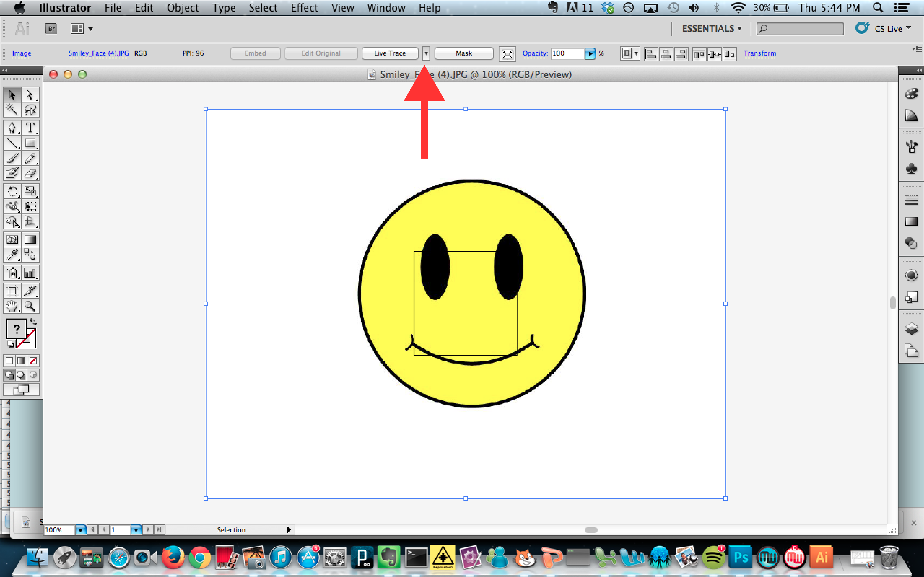Open the Object menu
This screenshot has width=924, height=577.
(182, 8)
